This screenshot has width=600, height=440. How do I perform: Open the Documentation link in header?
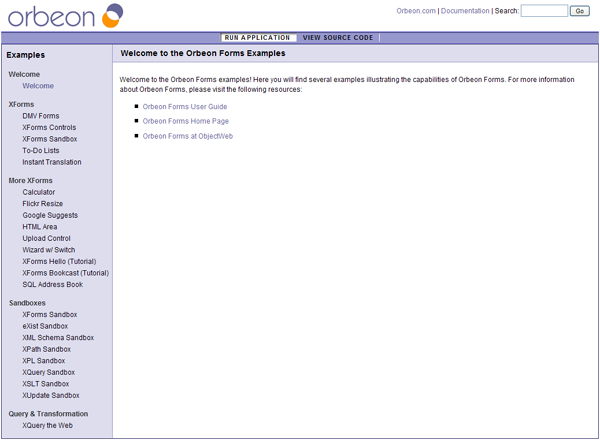click(x=465, y=11)
